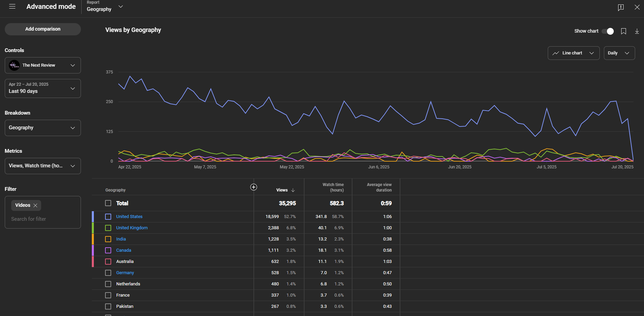Viewport: 644px width, 316px height.
Task: Click the line chart icon in chart type selector
Action: tap(556, 53)
